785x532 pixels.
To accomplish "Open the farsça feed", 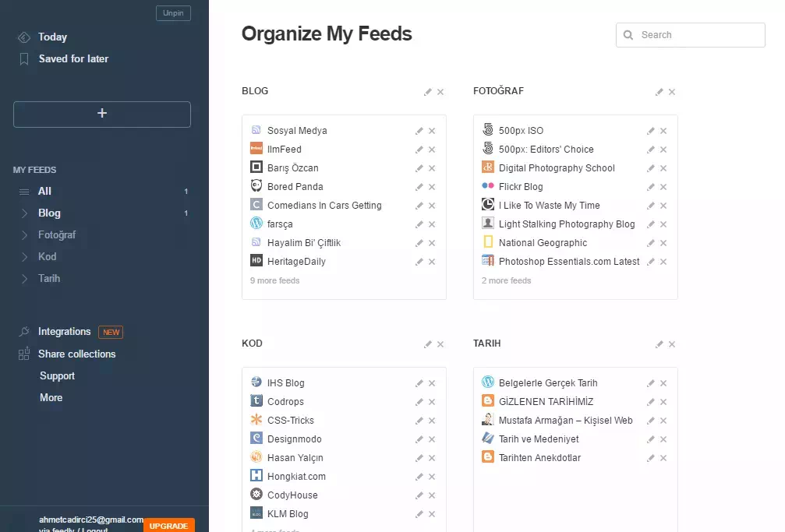I will tap(280, 224).
